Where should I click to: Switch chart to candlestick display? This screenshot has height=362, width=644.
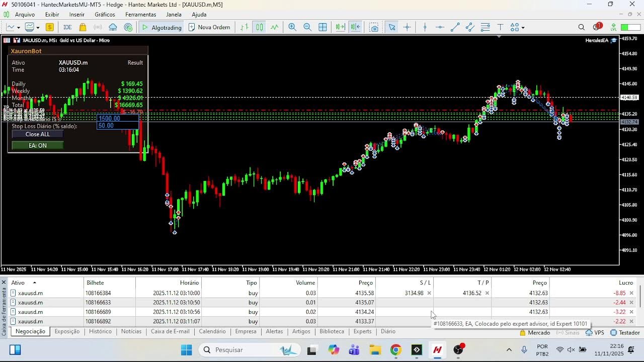pos(258,27)
